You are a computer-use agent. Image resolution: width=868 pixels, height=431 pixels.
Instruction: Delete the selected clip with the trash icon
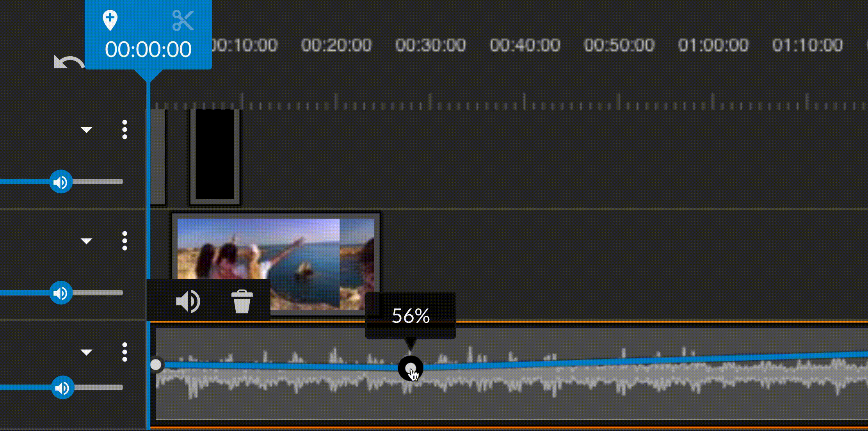tap(242, 301)
